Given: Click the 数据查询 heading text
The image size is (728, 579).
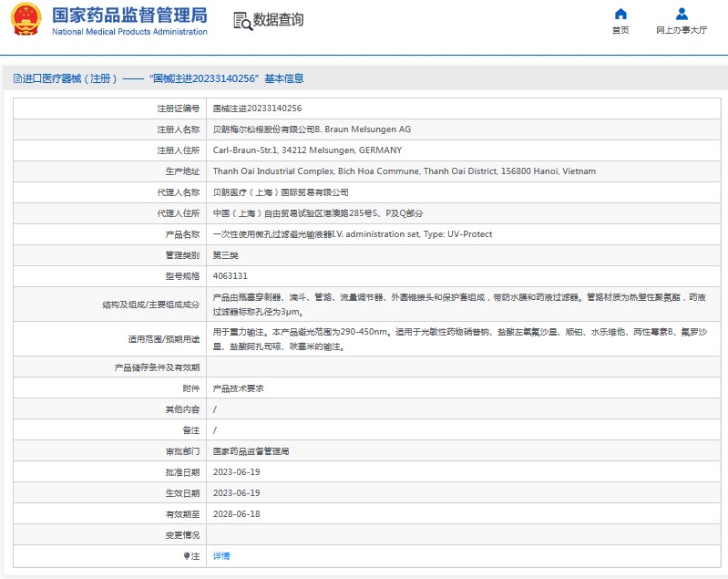Looking at the screenshot, I should [x=278, y=20].
